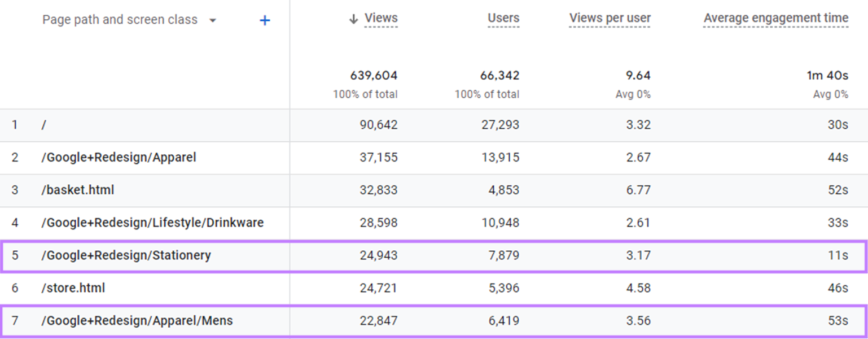Click the /basket.html page path
This screenshot has width=868, height=339.
77,190
